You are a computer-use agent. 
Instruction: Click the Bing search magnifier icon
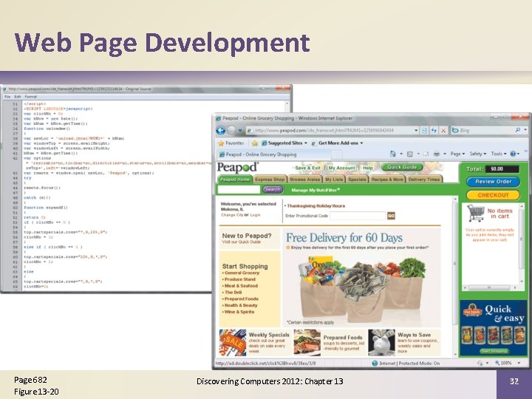(x=518, y=130)
